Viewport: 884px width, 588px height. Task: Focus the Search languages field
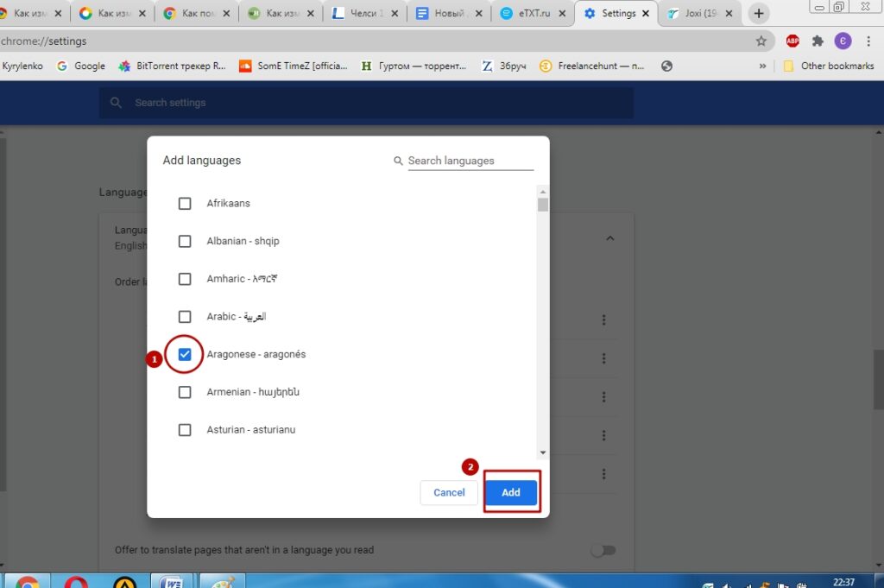[x=470, y=161]
